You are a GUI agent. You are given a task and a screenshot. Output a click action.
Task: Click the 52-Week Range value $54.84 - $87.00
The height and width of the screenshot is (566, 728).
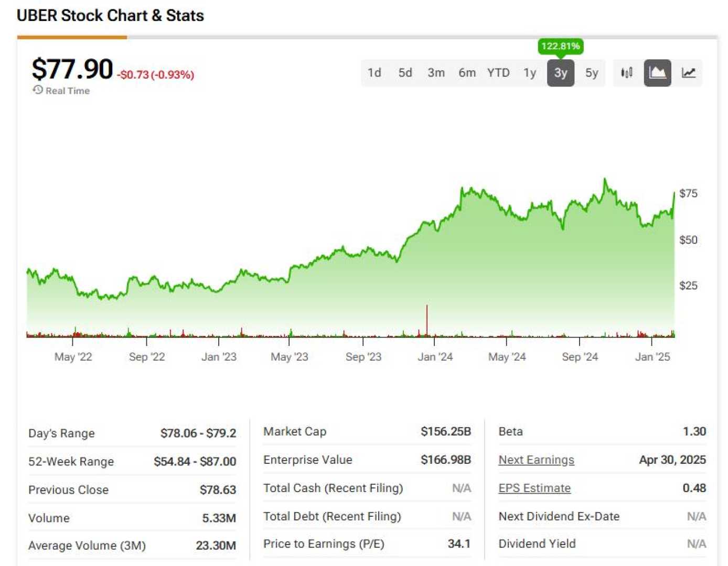195,462
